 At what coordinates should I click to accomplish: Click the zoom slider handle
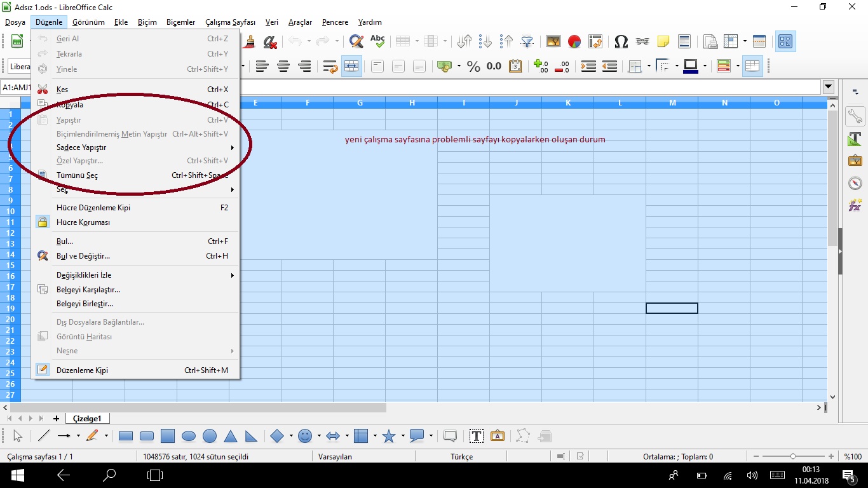[793, 456]
